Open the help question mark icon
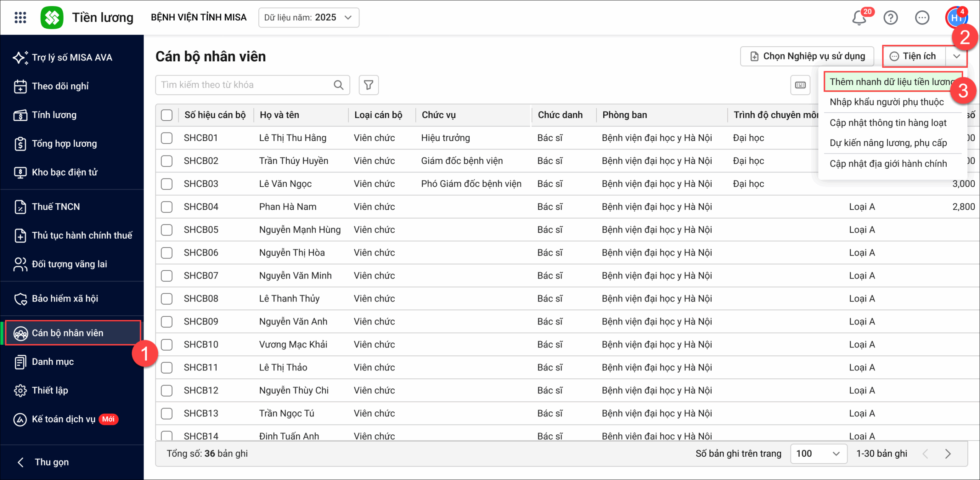The image size is (980, 480). pyautogui.click(x=890, y=18)
